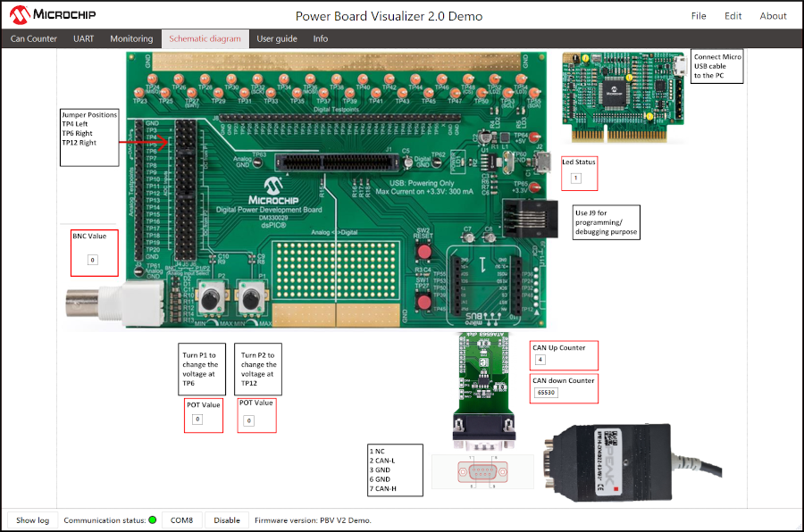
Task: Click the DB9 connector pinout diagram
Action: [482, 471]
